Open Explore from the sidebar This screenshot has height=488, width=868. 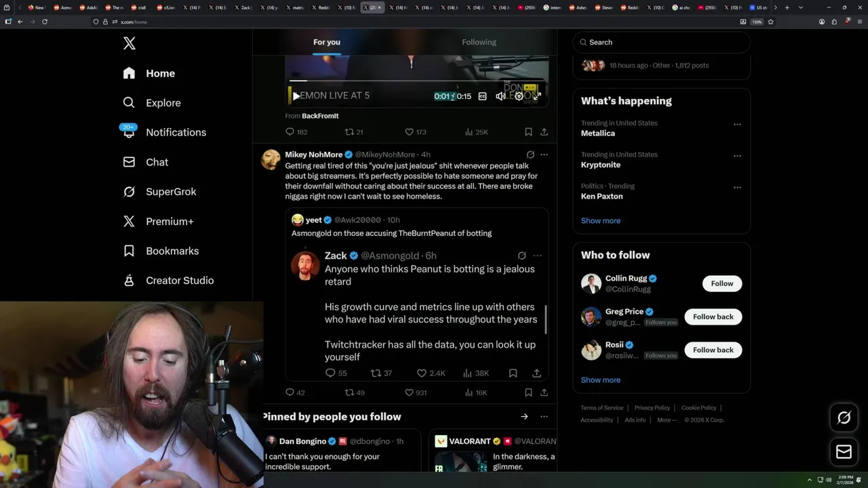152,103
